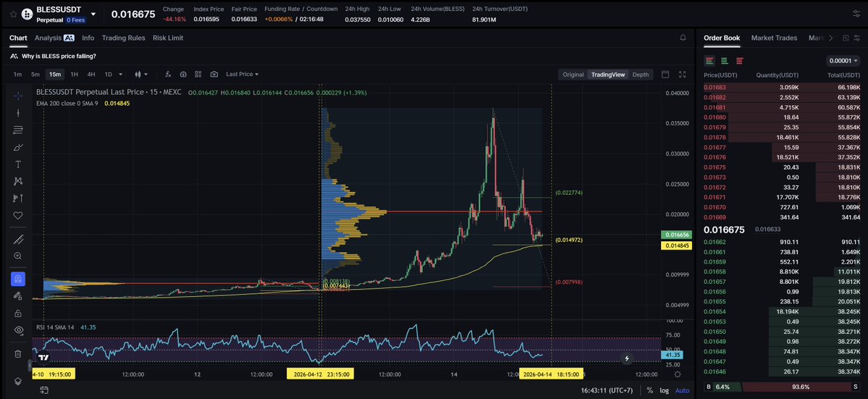Open the chart layout grid icon
This screenshot has height=399, width=868.
pos(199,74)
